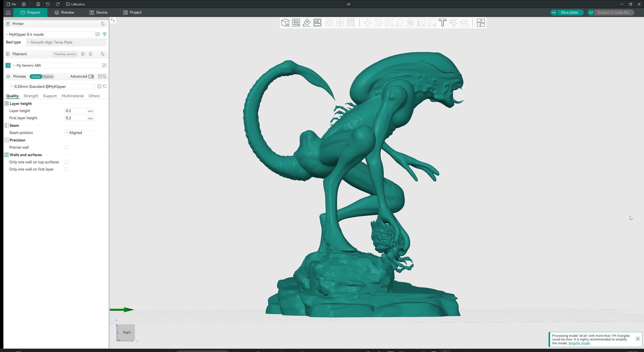Select the Scale tool

pyautogui.click(x=389, y=23)
